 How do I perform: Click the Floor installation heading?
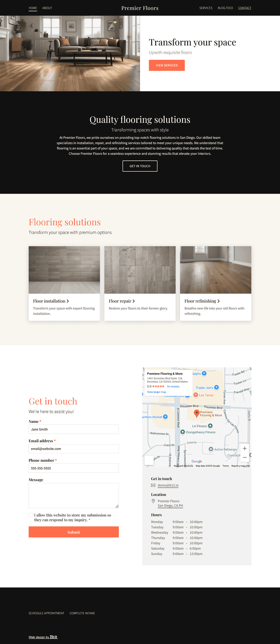(x=49, y=301)
